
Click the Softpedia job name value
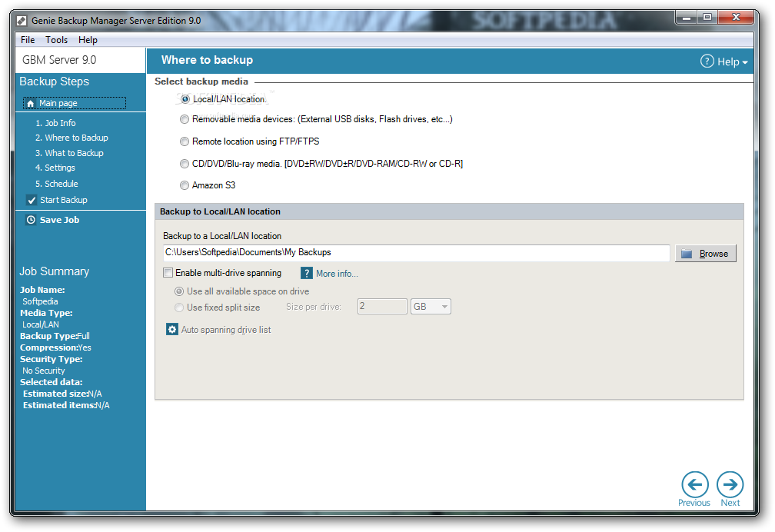(40, 301)
